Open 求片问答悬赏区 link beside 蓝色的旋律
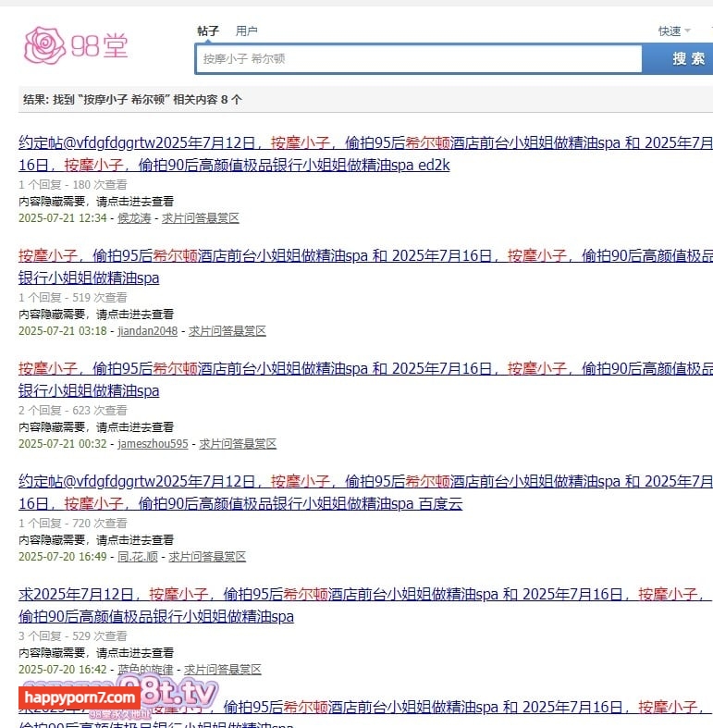713x728 pixels. tap(223, 670)
